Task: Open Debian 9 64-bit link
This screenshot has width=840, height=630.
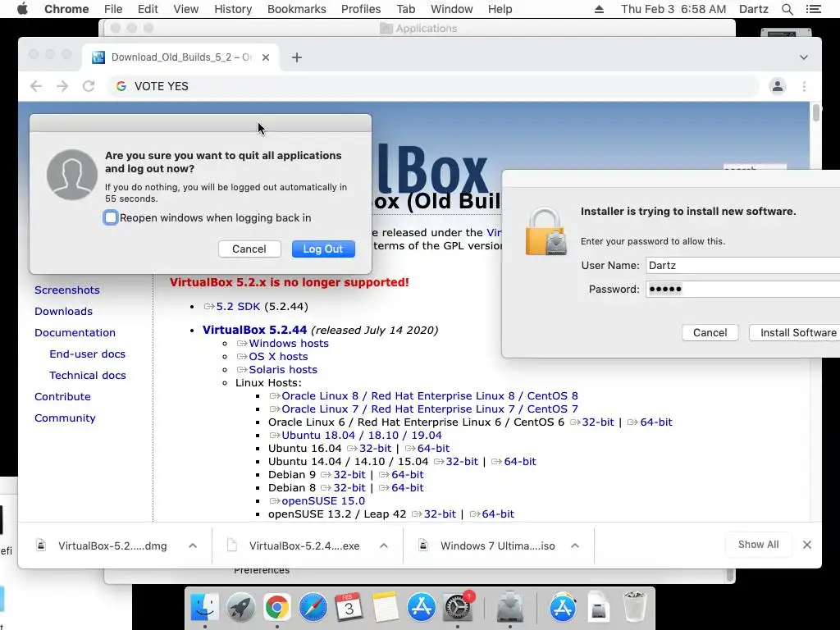Action: tap(407, 475)
